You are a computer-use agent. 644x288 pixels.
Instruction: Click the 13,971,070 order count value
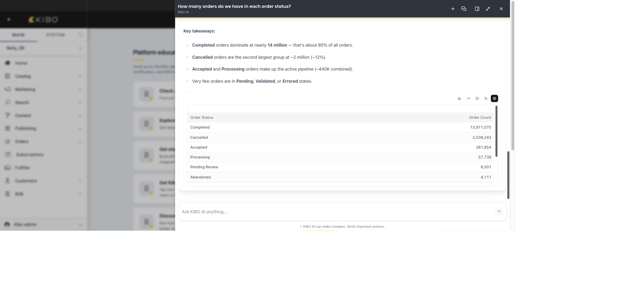click(481, 127)
